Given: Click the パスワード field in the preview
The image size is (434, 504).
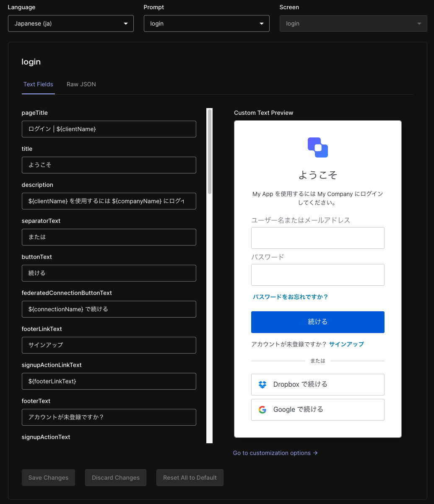Looking at the screenshot, I should tap(317, 275).
